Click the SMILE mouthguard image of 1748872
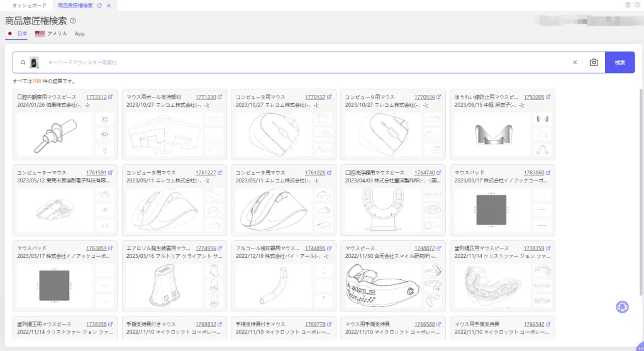The image size is (644, 351). pos(383,286)
